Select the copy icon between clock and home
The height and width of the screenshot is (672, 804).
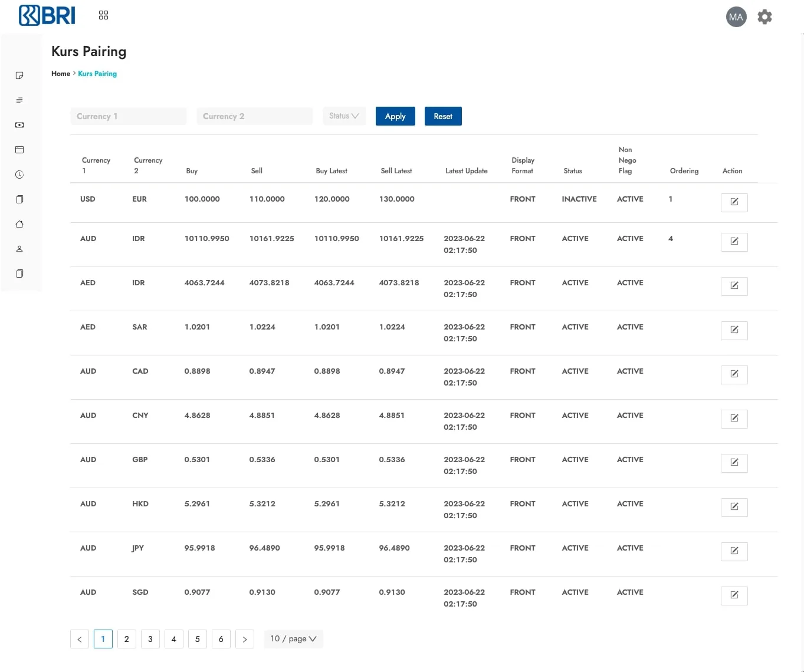click(x=19, y=199)
